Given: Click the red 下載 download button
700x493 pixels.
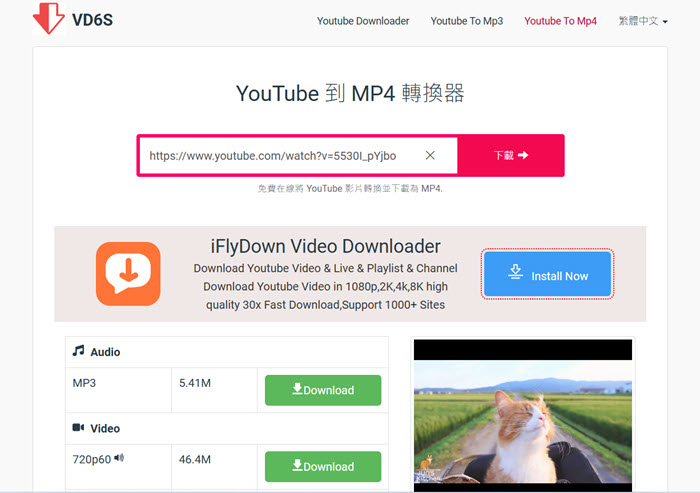Looking at the screenshot, I should (x=511, y=155).
